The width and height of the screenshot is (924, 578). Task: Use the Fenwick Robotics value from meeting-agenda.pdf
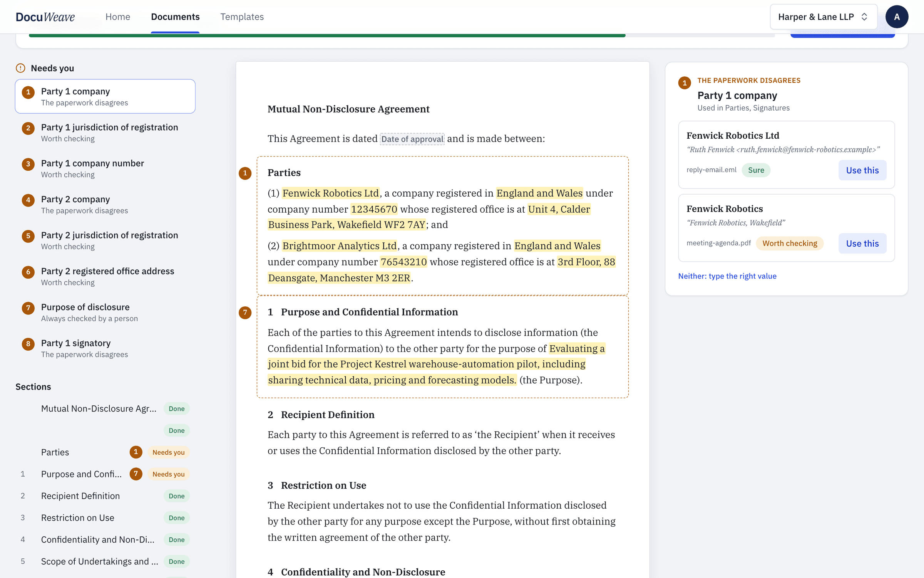click(x=862, y=244)
